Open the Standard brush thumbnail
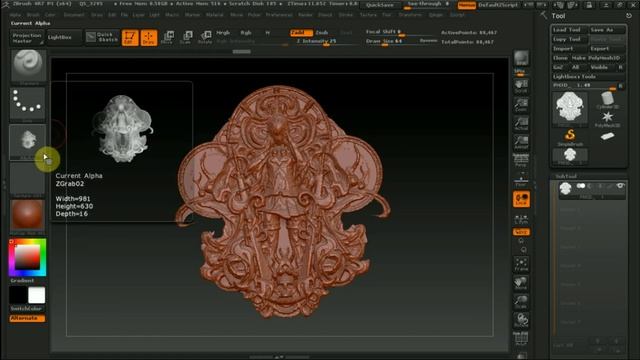This screenshot has height=360, width=640. (x=28, y=66)
